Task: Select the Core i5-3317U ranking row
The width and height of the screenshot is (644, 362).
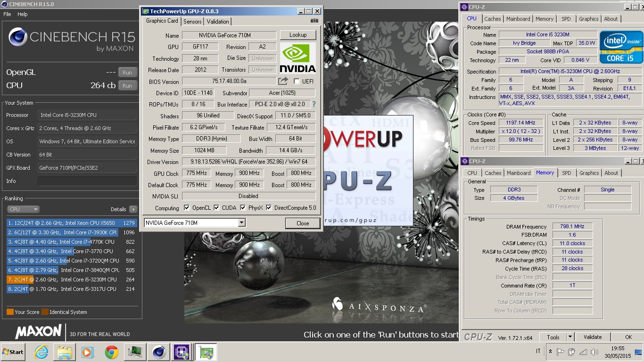Action: tap(72, 289)
